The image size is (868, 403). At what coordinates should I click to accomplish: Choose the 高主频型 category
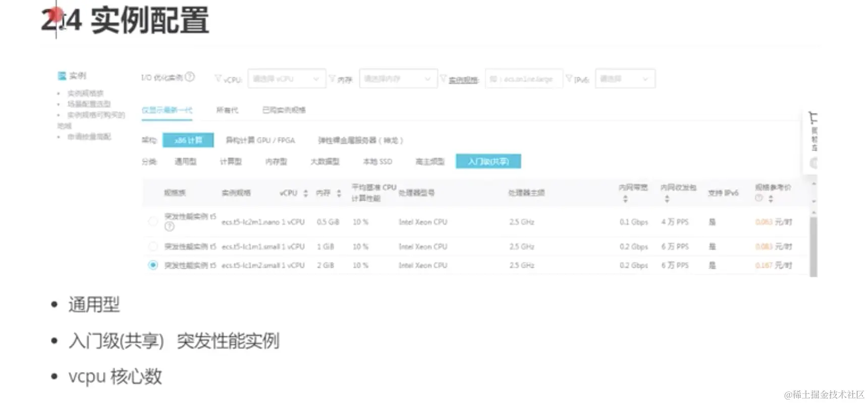pyautogui.click(x=430, y=162)
